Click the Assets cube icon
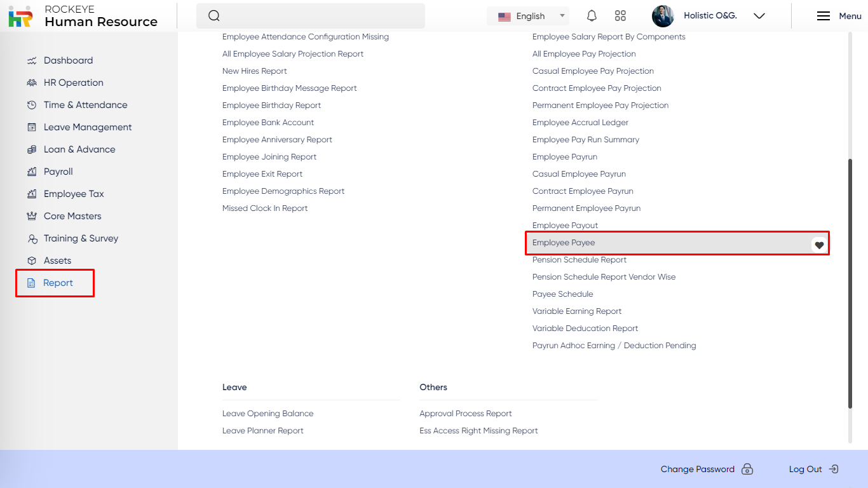This screenshot has height=488, width=868. click(32, 261)
